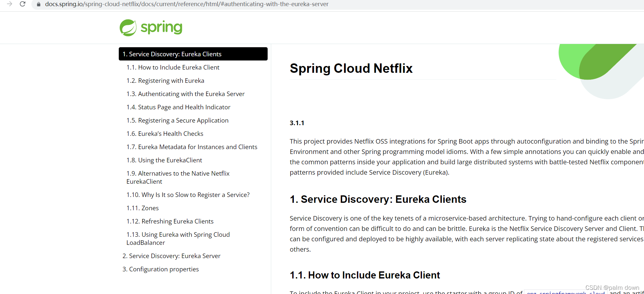Open '1.5. Registering a Secure Application'
Viewport: 644px width, 294px height.
tap(177, 120)
